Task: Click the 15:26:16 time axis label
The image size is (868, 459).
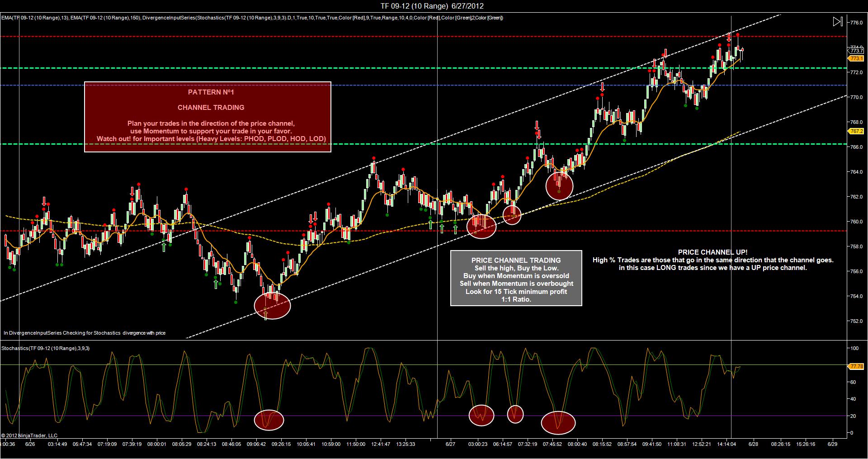Action: (806, 444)
